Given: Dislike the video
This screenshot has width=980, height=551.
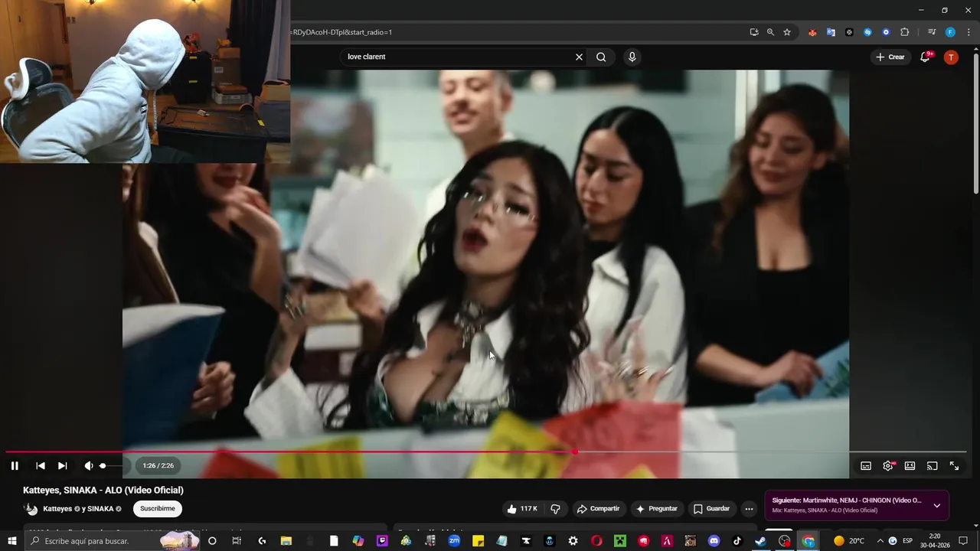Looking at the screenshot, I should [x=556, y=509].
